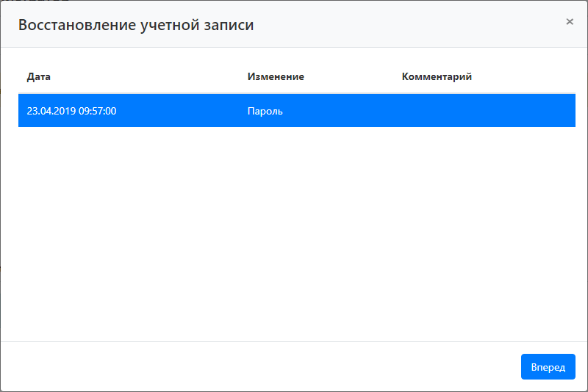Click the blank area below the table
588x392 pixels.
pos(294,235)
